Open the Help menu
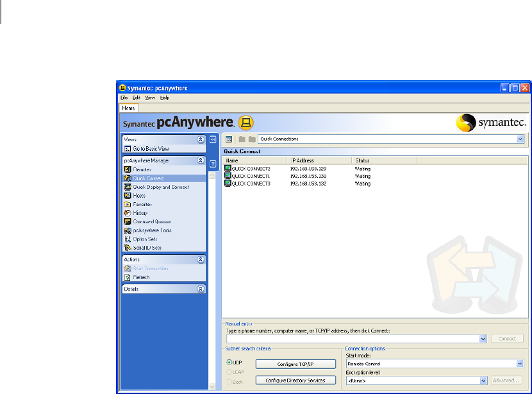Image resolution: width=532 pixels, height=394 pixels. [x=165, y=98]
